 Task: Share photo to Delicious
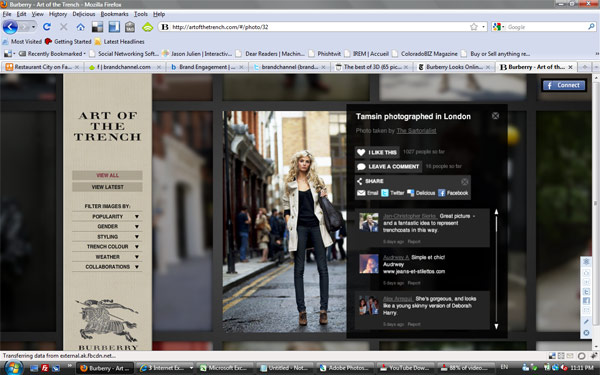[x=421, y=193]
